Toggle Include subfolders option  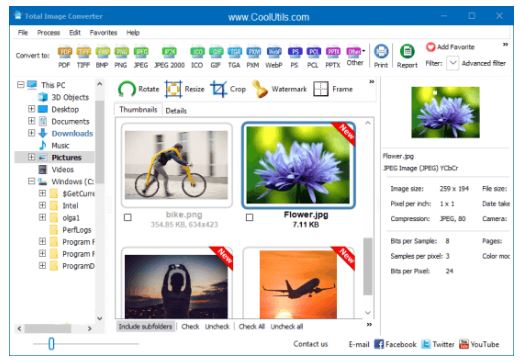pos(145,326)
